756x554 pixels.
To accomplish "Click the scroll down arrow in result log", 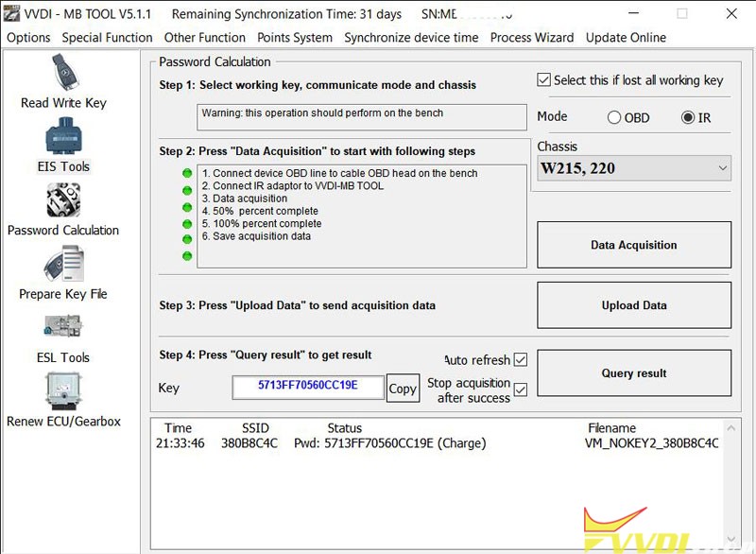I will [x=730, y=539].
